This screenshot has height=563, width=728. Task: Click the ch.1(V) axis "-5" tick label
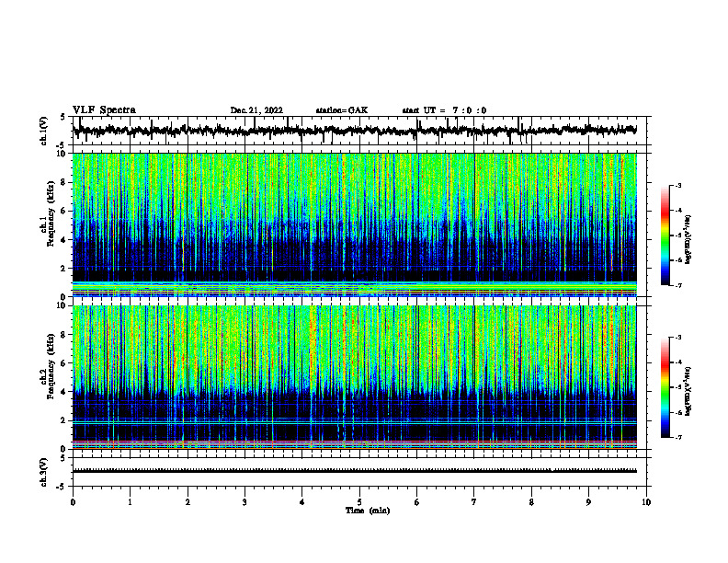tap(63, 145)
